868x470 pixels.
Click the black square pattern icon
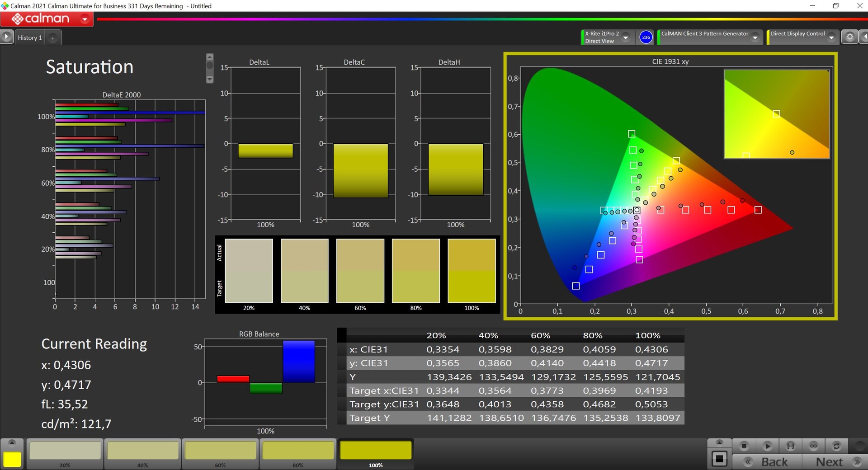(x=719, y=459)
